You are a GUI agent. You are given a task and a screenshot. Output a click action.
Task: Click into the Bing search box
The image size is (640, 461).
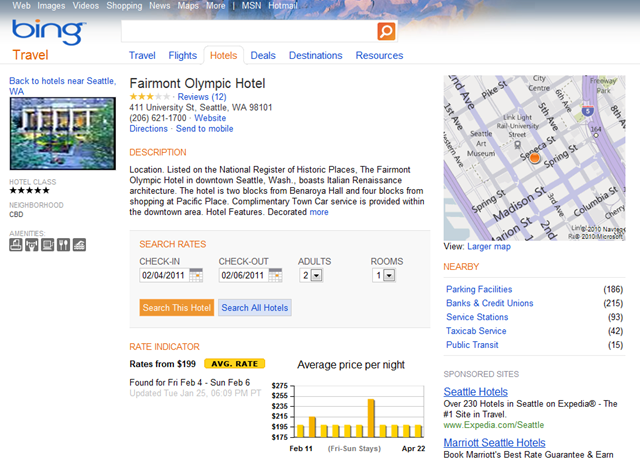pos(249,31)
